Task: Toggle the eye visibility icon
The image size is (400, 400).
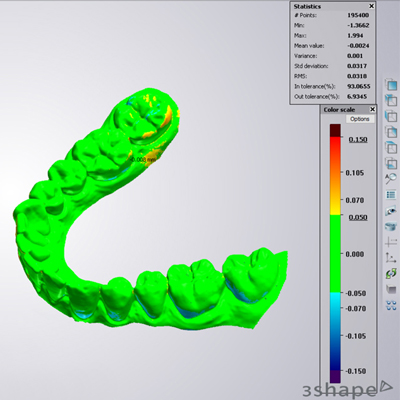Action: 391,211
